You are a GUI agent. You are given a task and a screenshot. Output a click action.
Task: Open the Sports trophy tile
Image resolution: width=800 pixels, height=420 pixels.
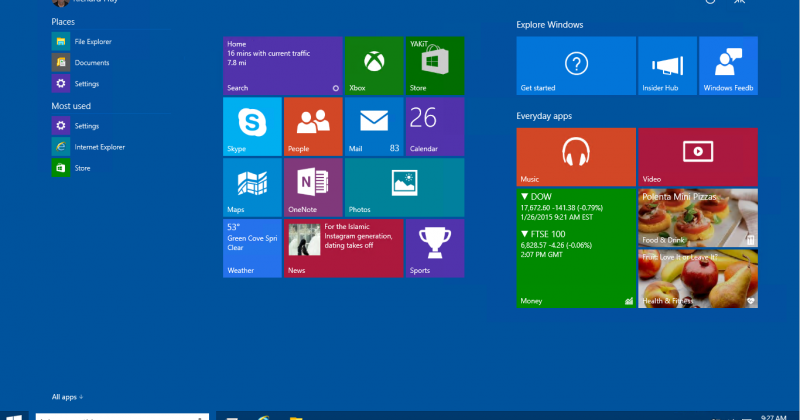(435, 249)
